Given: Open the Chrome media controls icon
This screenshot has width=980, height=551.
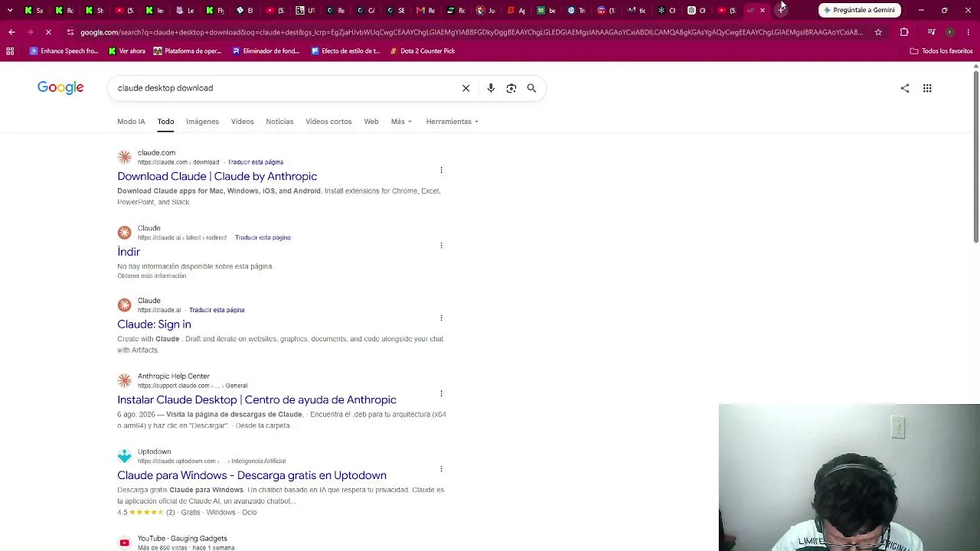Looking at the screenshot, I should click(x=931, y=32).
